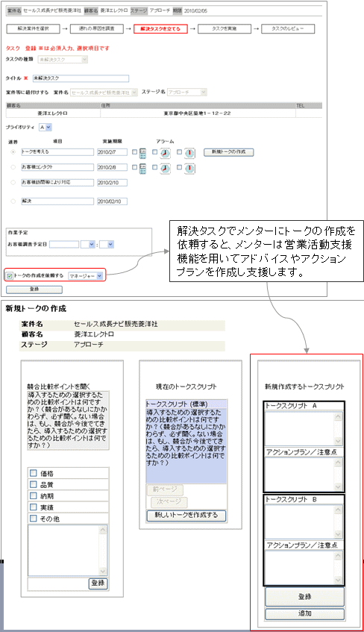Go to the タスクのレビュー step
This screenshot has height=632, width=364.
coord(288,29)
